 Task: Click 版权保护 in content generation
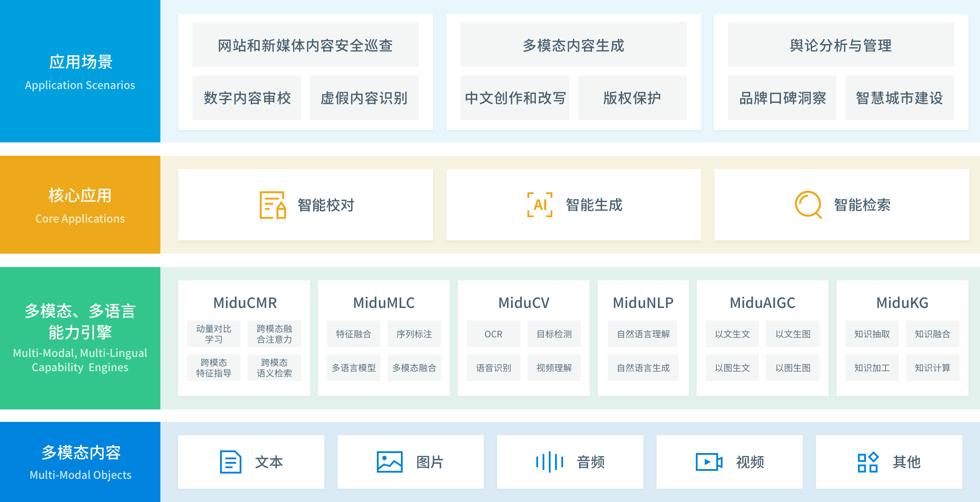tap(633, 98)
